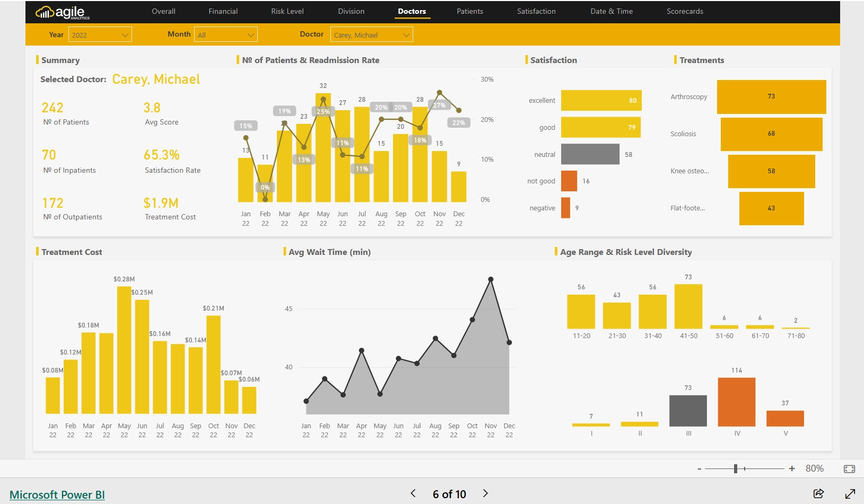
Task: Select risk level III gray bar
Action: pos(688,411)
